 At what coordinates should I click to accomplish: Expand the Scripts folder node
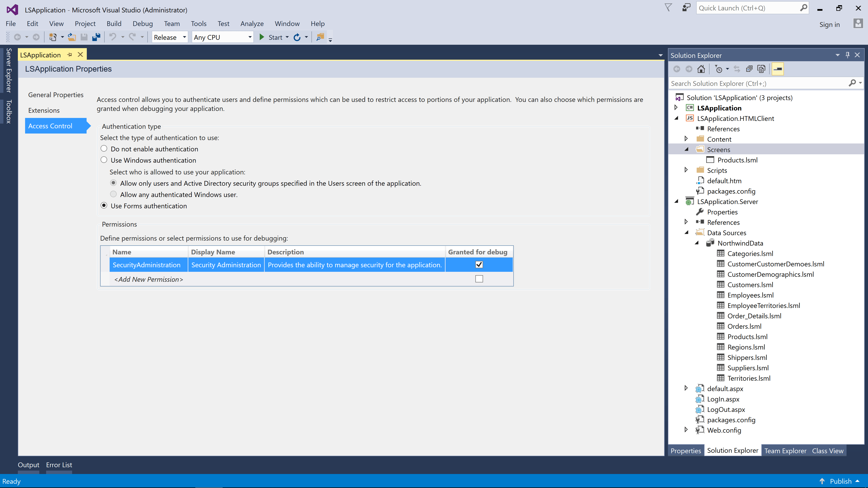[x=686, y=170]
